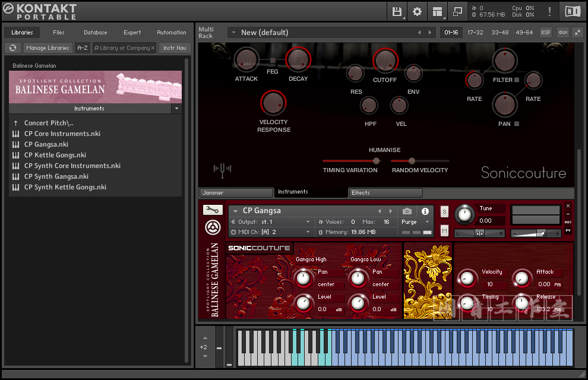Select previous instrument arrow in CP Gangsa
This screenshot has height=380, width=588.
point(380,211)
